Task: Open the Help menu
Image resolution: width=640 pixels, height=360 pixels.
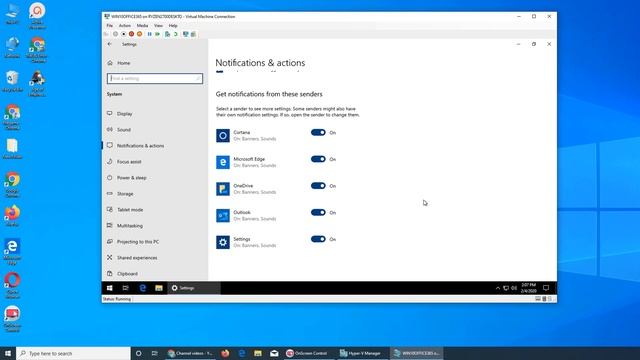Action: 173,25
